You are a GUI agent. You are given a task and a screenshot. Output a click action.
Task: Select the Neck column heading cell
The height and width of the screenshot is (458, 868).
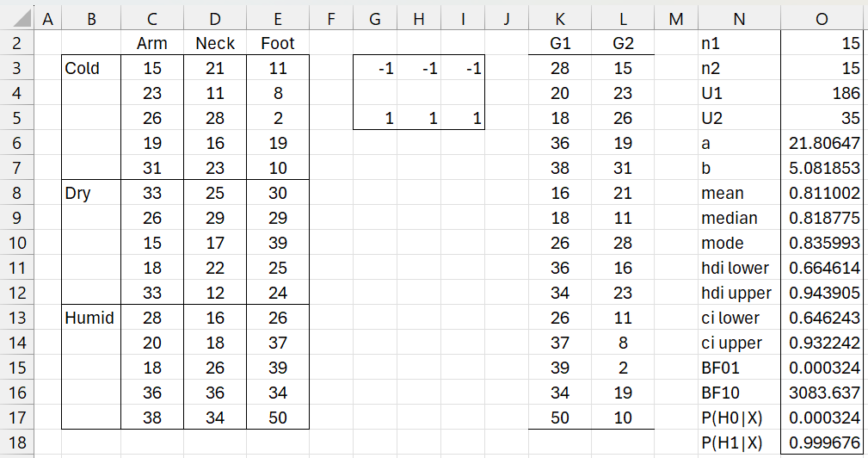click(214, 43)
